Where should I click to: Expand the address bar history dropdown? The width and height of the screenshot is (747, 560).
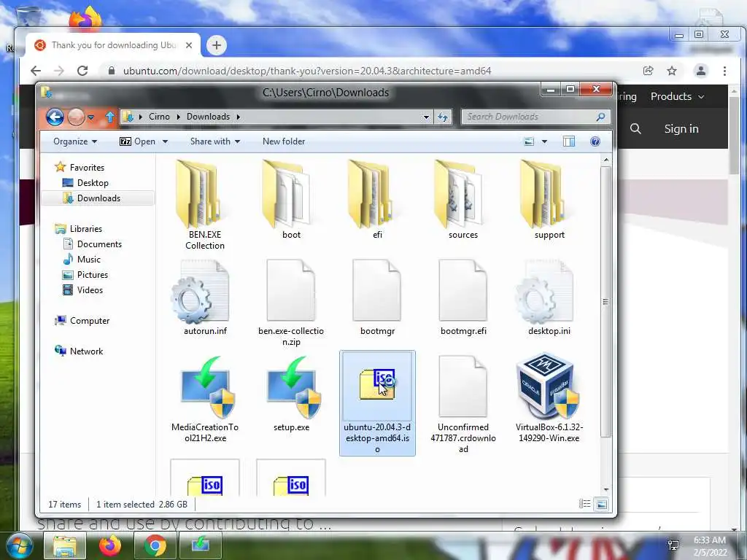[x=426, y=117]
